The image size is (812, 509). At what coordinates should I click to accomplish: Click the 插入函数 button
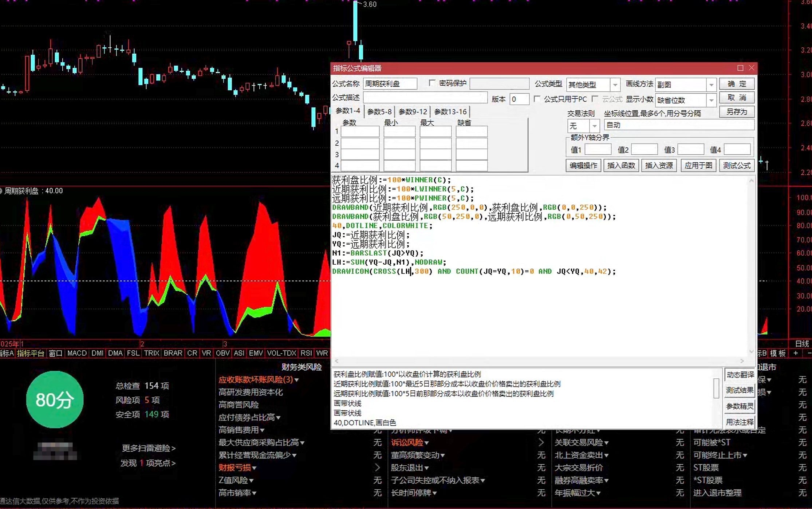click(621, 166)
